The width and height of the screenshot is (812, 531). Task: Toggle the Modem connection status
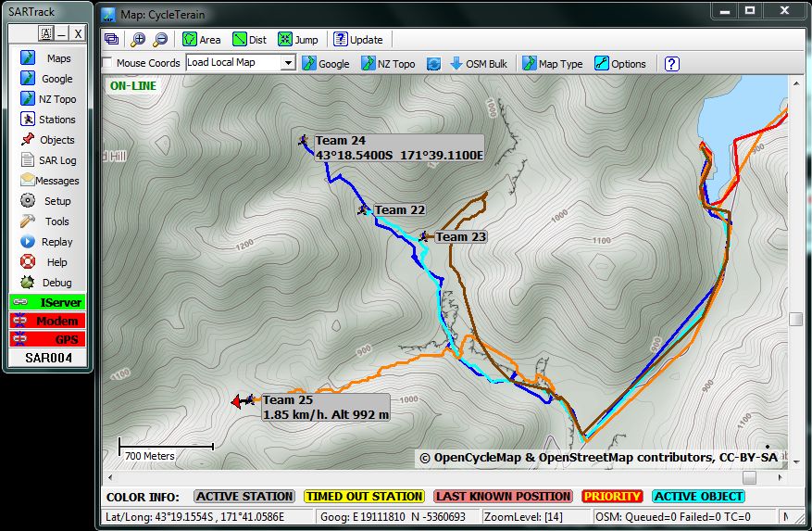click(47, 321)
